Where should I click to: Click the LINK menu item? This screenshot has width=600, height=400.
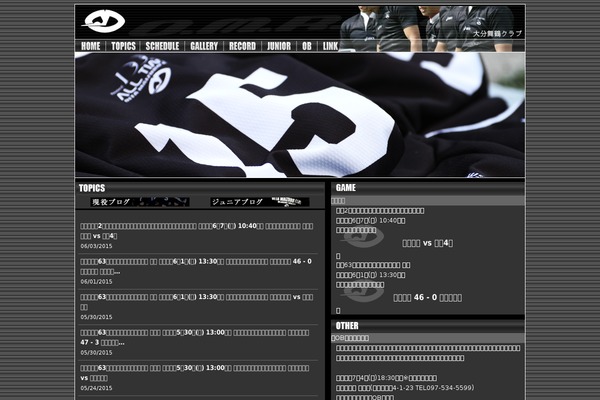tap(330, 46)
